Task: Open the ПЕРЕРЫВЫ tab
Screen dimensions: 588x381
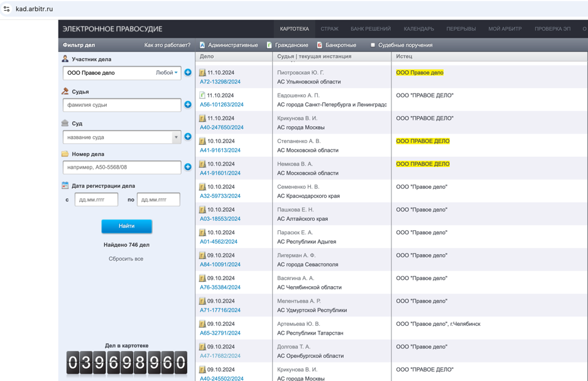Action: coord(461,29)
